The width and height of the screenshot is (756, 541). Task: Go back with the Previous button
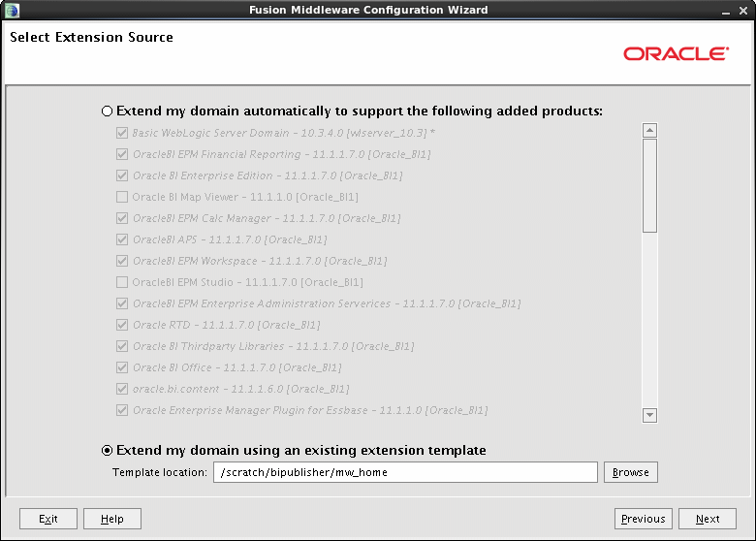pyautogui.click(x=644, y=519)
